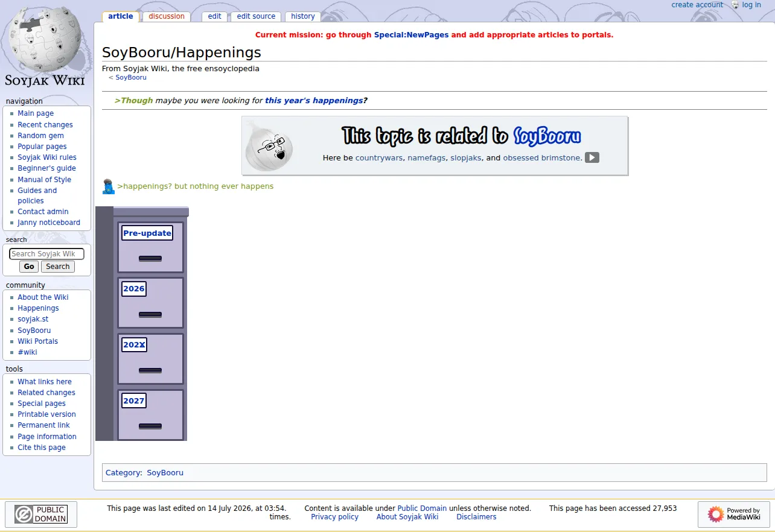
Task: Open the Category link in the footer box
Action: [x=123, y=473]
